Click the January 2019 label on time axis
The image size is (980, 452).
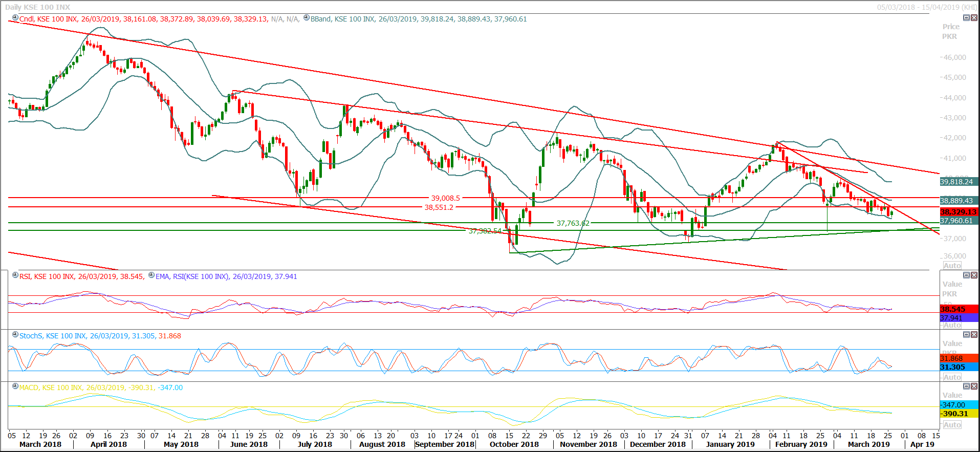click(x=730, y=444)
